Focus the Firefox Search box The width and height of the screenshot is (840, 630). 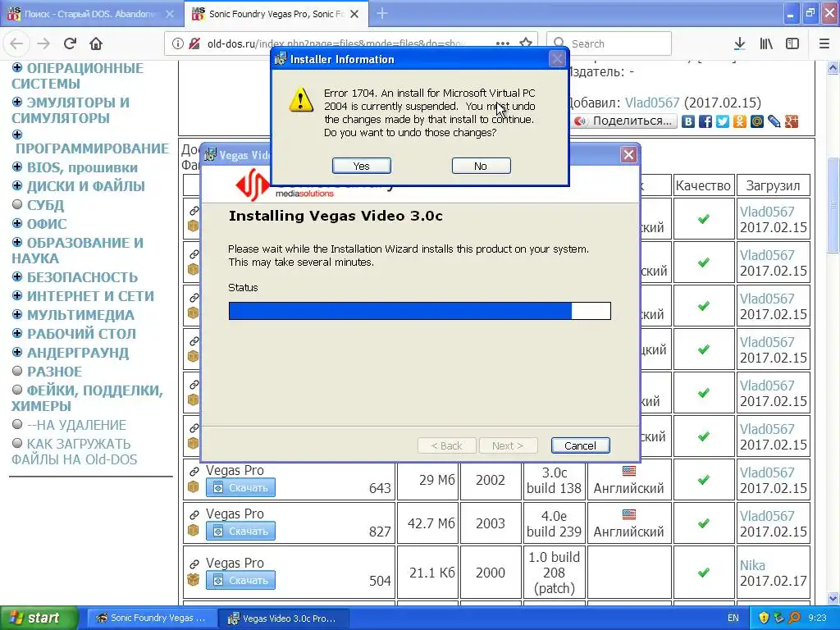609,44
